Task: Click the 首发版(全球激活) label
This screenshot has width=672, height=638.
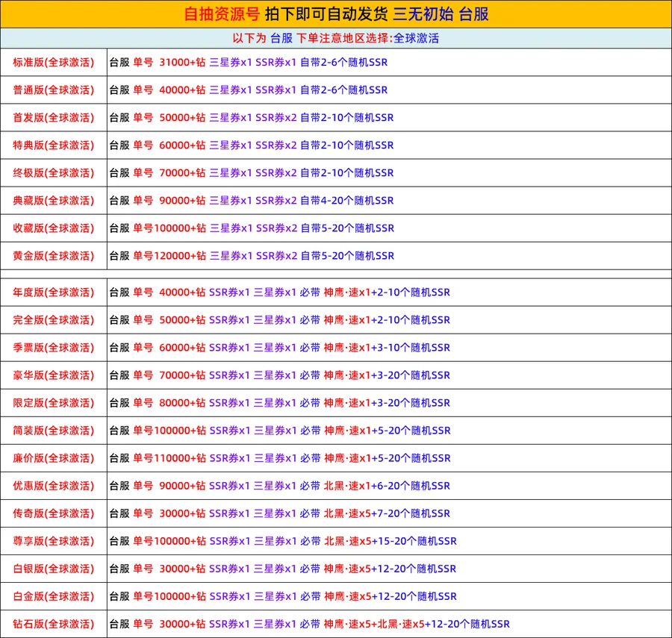Action: 54,118
